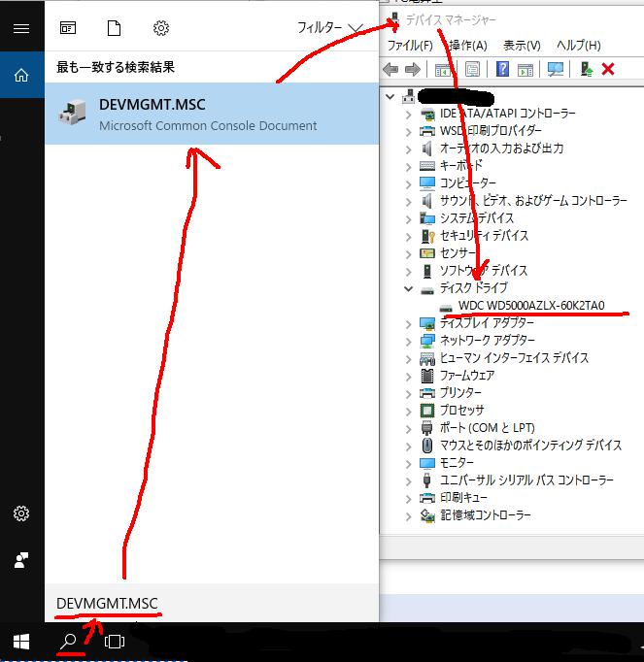This screenshot has width=644, height=662.
Task: Click the update driver green arrow icon
Action: 587,69
